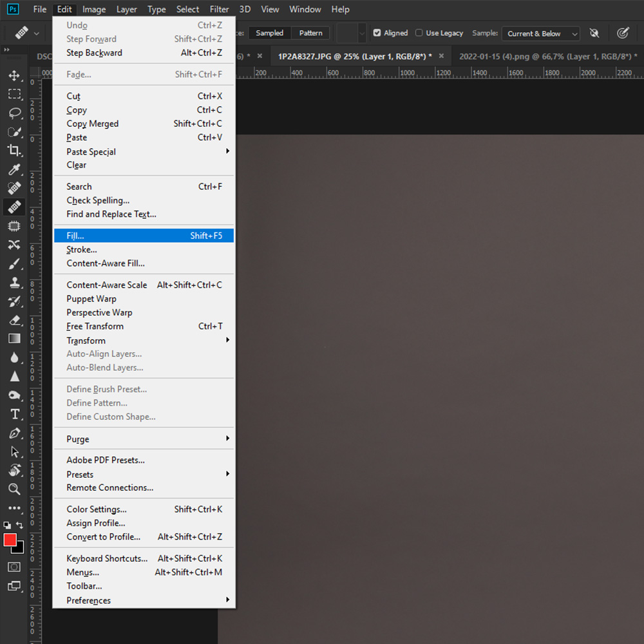Screen dimensions: 644x644
Task: Select the Eraser tool
Action: pyautogui.click(x=14, y=319)
